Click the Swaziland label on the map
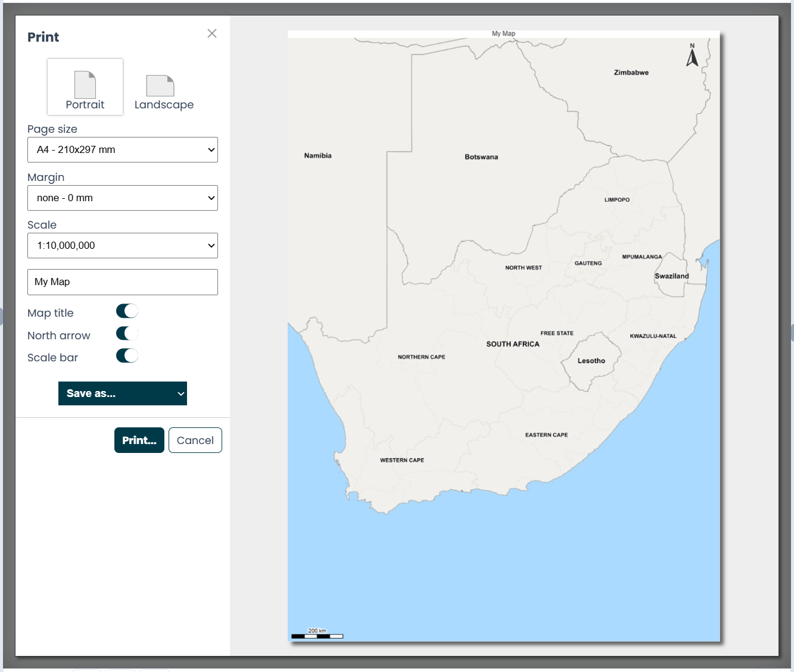 [x=672, y=276]
